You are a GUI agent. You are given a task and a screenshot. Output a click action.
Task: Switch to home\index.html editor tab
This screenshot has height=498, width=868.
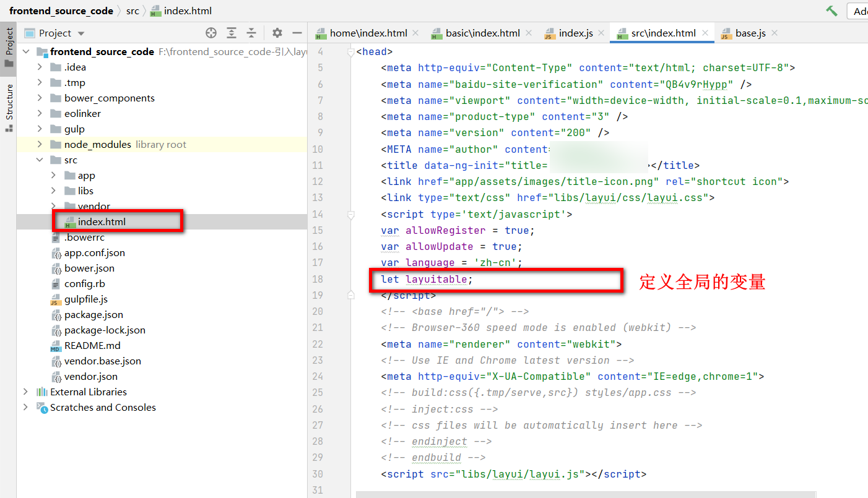[368, 33]
